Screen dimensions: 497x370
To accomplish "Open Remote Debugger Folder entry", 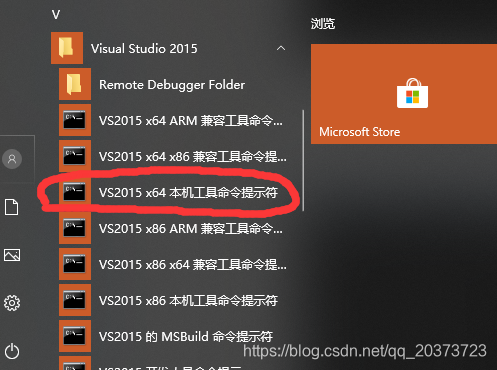I will click(x=172, y=84).
